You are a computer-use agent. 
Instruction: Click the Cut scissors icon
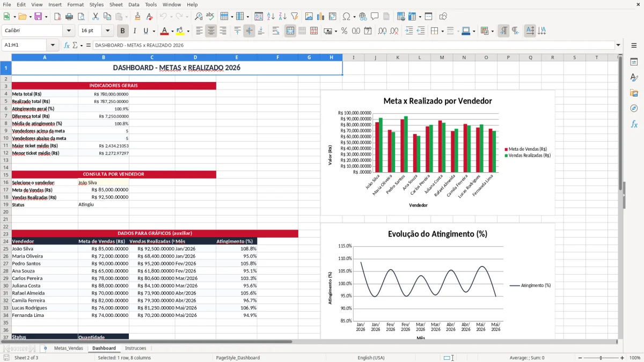95,17
